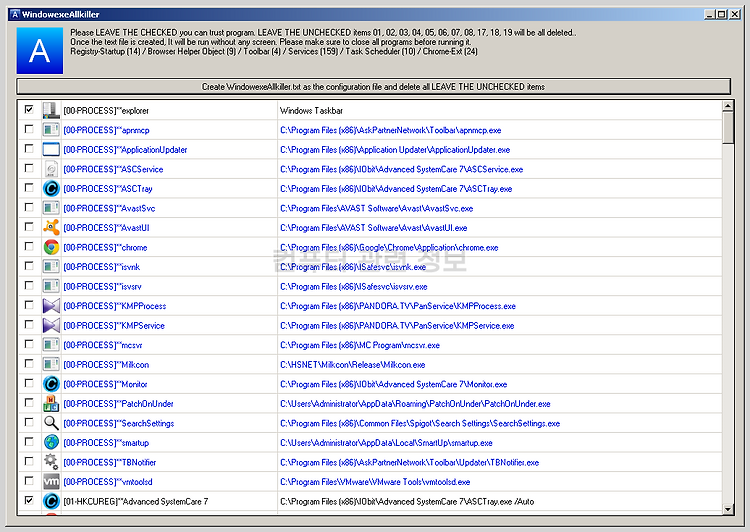
Task: Check the Milkcon process checkbox
Action: click(29, 364)
